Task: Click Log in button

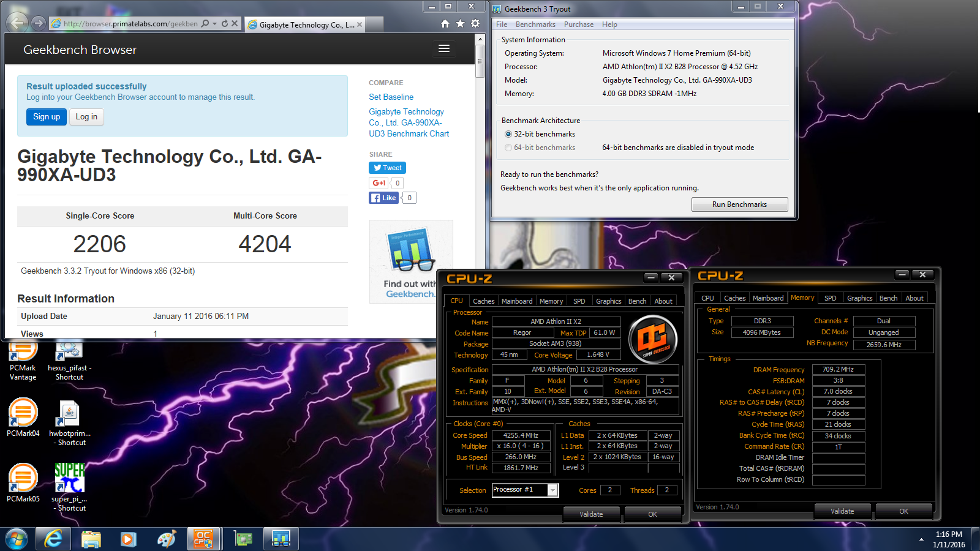Action: tap(86, 117)
